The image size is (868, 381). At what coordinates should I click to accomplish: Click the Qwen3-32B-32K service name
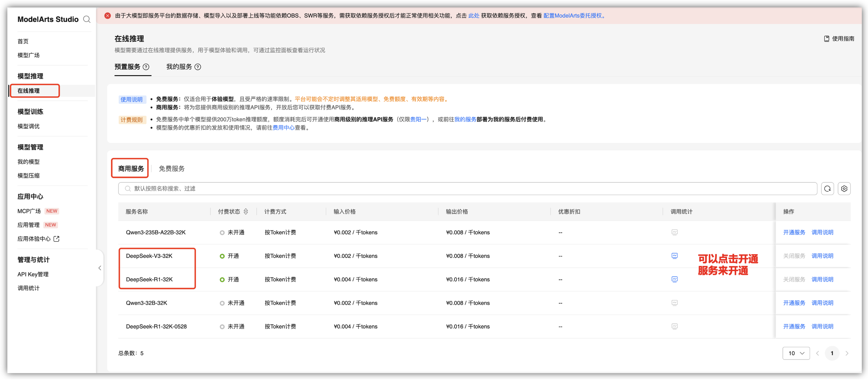147,303
